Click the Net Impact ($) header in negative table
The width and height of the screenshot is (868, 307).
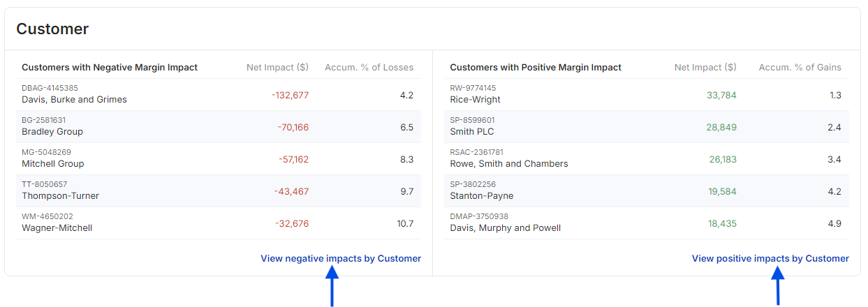(x=277, y=68)
